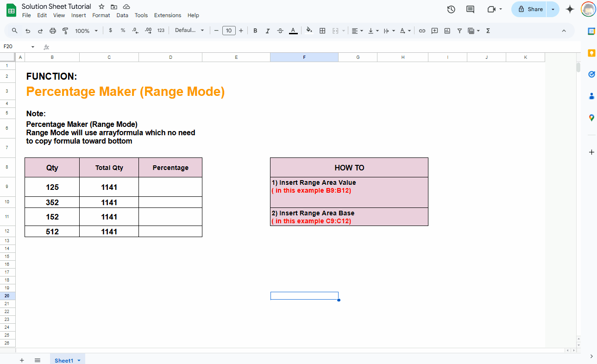Click the formula bar input

pos(315,47)
